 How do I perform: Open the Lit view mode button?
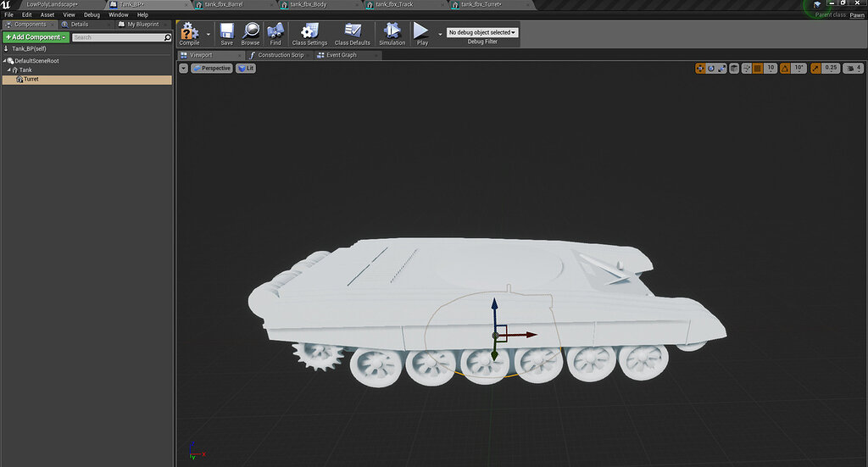pos(246,68)
